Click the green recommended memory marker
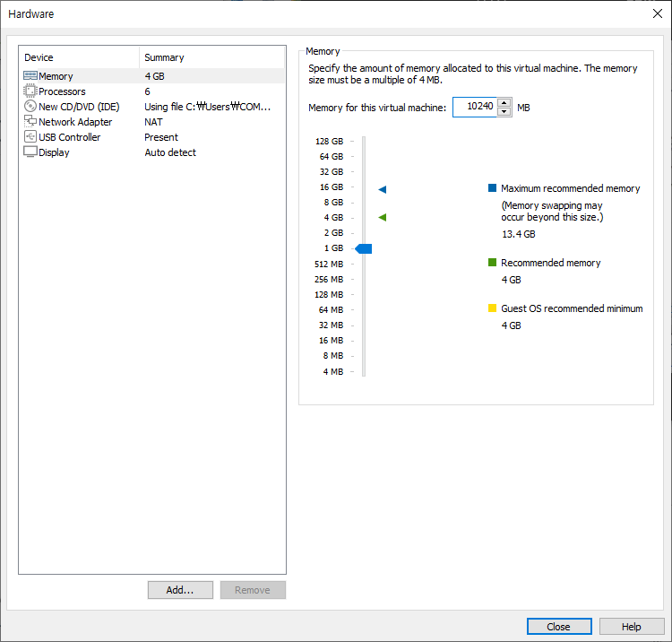The height and width of the screenshot is (642, 672). click(383, 217)
